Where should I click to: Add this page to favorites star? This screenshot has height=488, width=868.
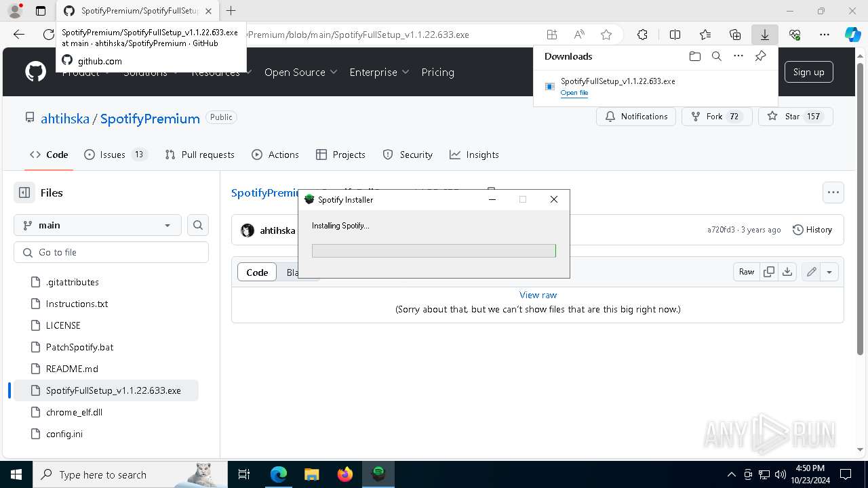coord(606,35)
